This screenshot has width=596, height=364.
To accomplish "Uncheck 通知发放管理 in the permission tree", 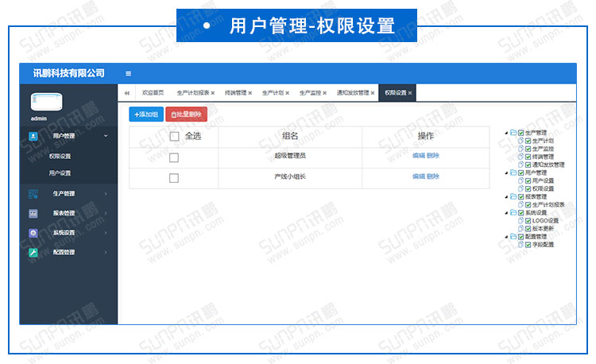I will tap(528, 165).
